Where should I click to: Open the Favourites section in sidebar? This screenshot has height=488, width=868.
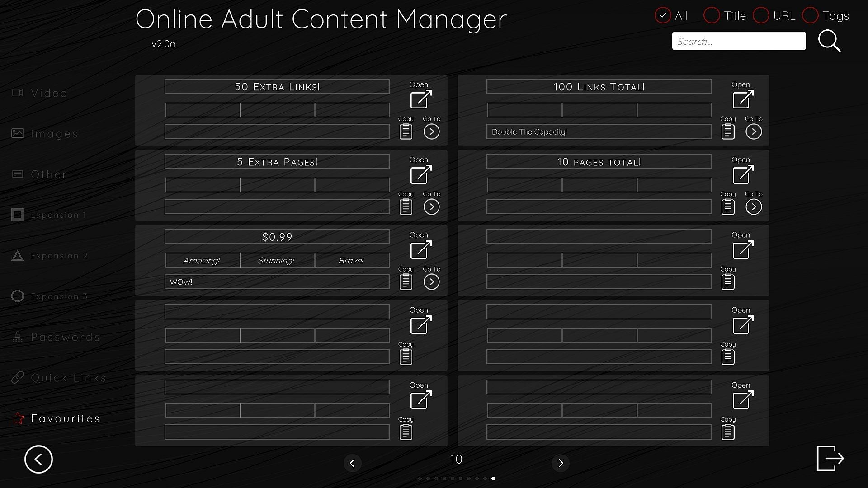pos(65,419)
